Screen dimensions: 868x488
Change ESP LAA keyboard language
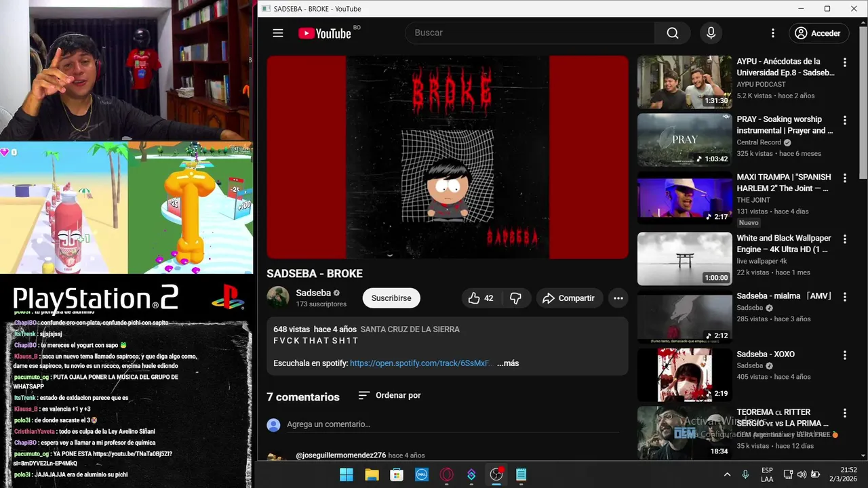pyautogui.click(x=767, y=474)
